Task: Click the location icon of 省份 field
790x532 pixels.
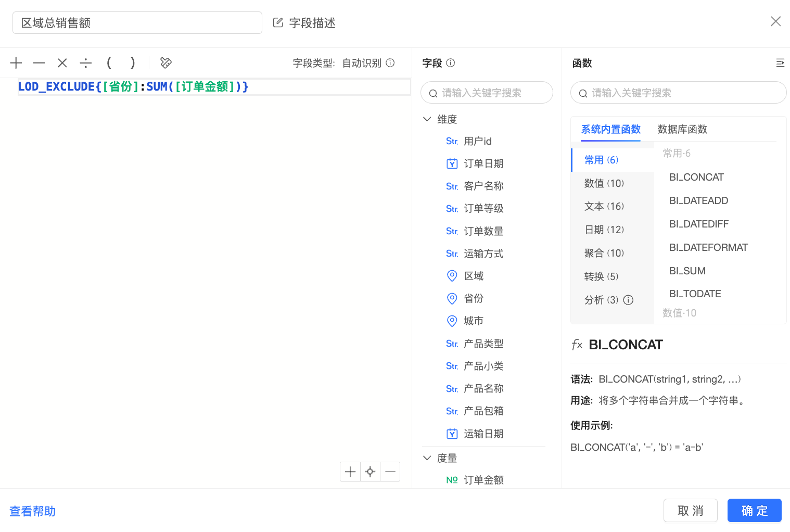Action: coord(452,298)
